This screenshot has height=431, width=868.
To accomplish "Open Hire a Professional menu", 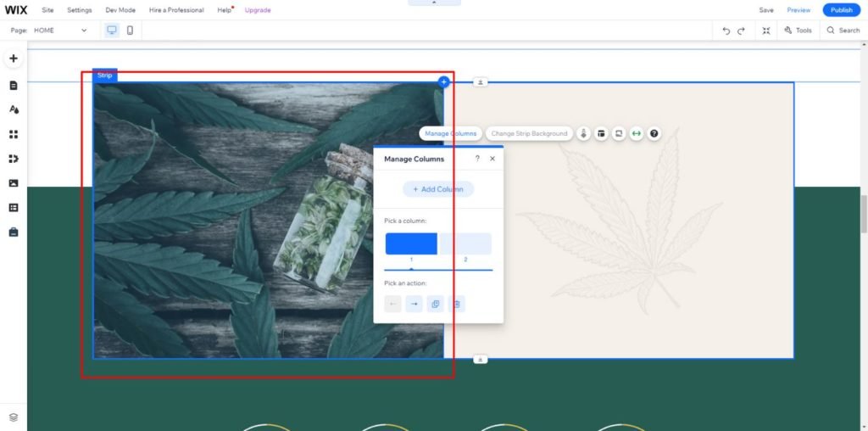I will click(176, 10).
